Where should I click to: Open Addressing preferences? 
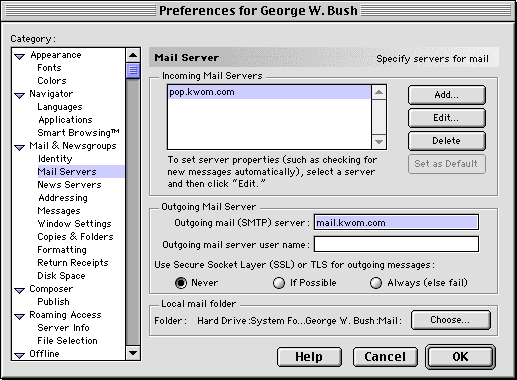[x=63, y=198]
